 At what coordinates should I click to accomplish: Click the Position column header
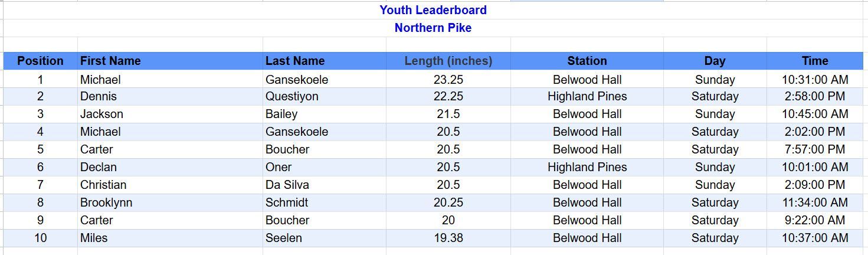(x=40, y=61)
